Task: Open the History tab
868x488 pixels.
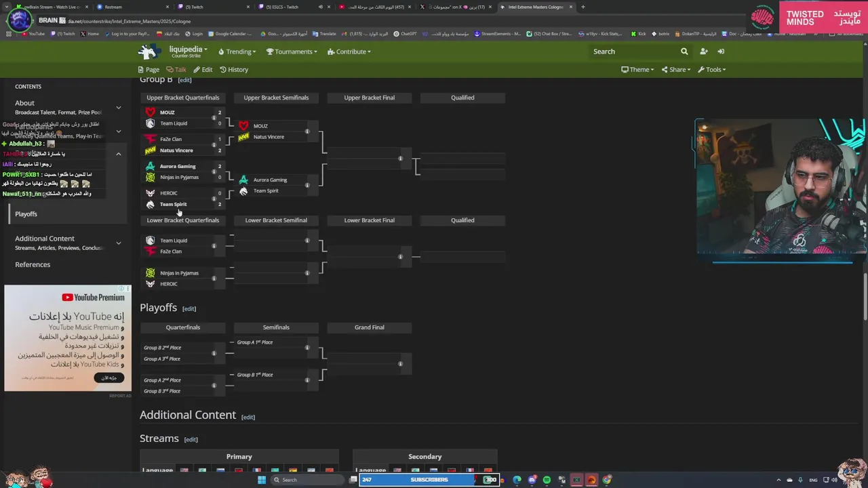Action: click(234, 69)
